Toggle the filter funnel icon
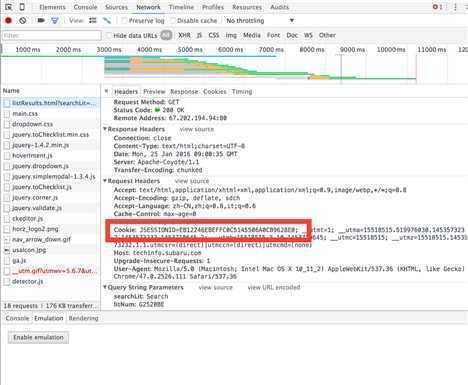This screenshot has height=385, width=468. tap(55, 21)
